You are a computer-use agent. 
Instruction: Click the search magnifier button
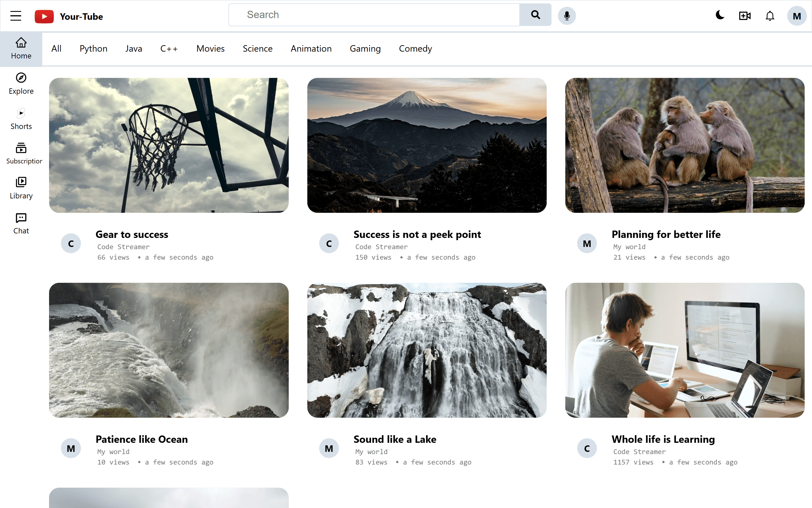(535, 15)
